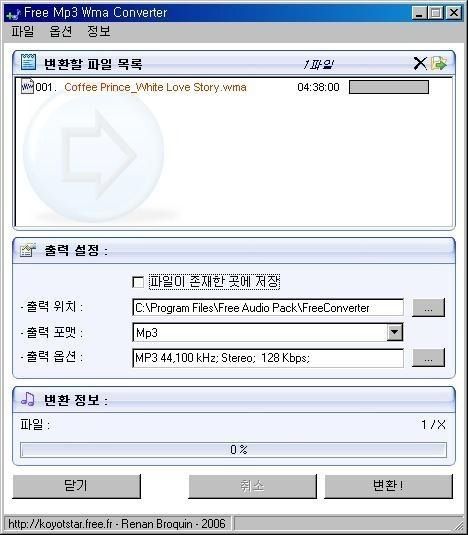The image size is (468, 535).
Task: Click the 변환! convert button
Action: pyautogui.click(x=389, y=486)
